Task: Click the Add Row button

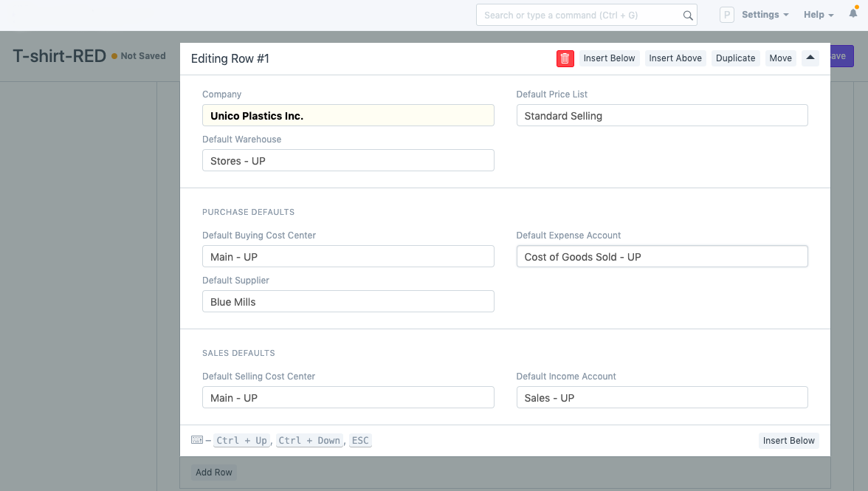Action: pyautogui.click(x=214, y=473)
